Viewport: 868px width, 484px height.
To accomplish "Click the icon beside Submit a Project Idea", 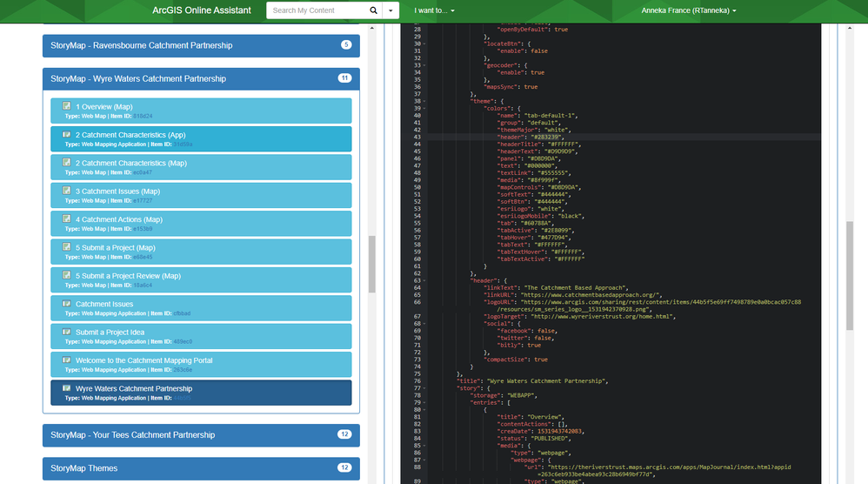I will [x=66, y=332].
